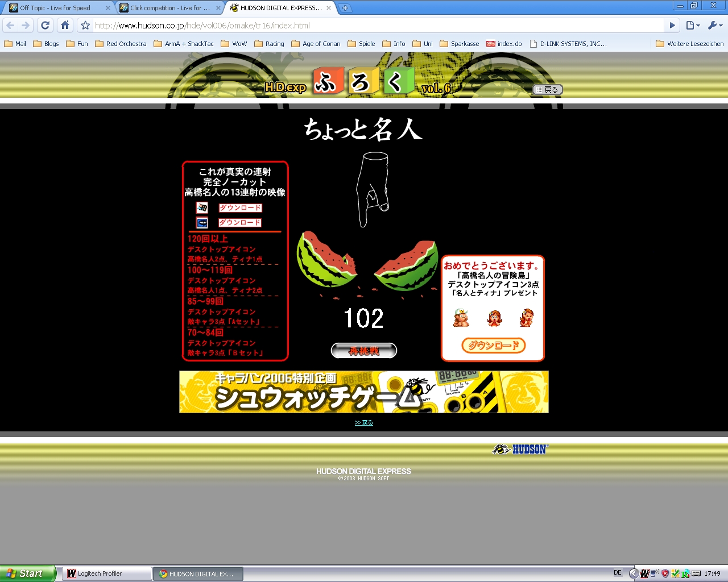728x582 pixels.
Task: Click the H.D.exp logo in the header
Action: [x=286, y=88]
